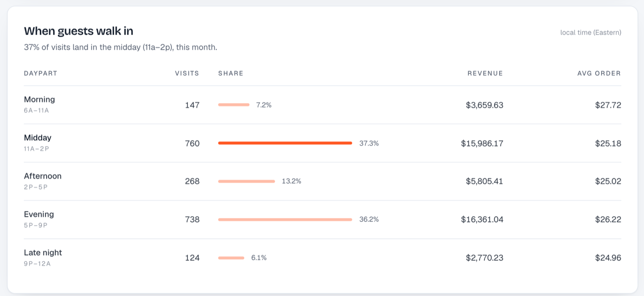The width and height of the screenshot is (644, 296).
Task: Click the Afternoon 13.2% share bar
Action: pyautogui.click(x=246, y=181)
